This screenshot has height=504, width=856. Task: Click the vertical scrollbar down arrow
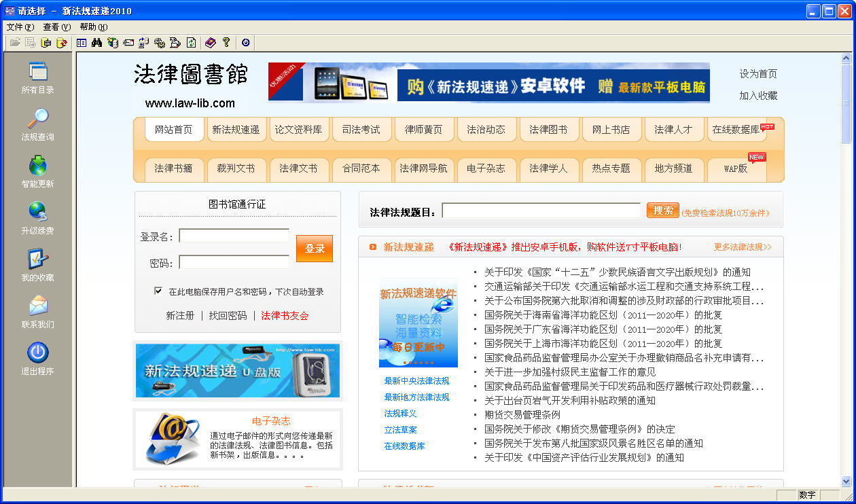tap(846, 481)
